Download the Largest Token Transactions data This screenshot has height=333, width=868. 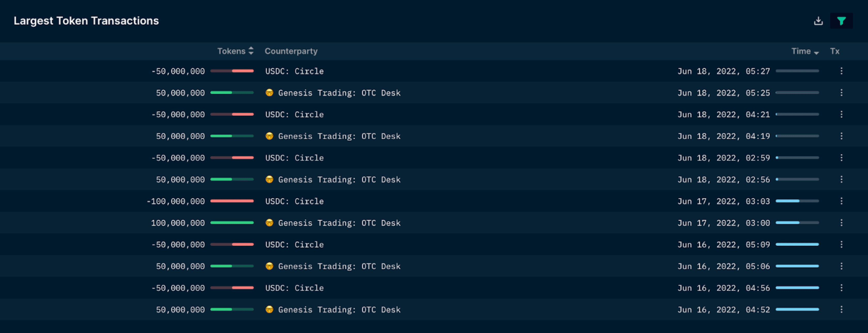[x=818, y=21]
